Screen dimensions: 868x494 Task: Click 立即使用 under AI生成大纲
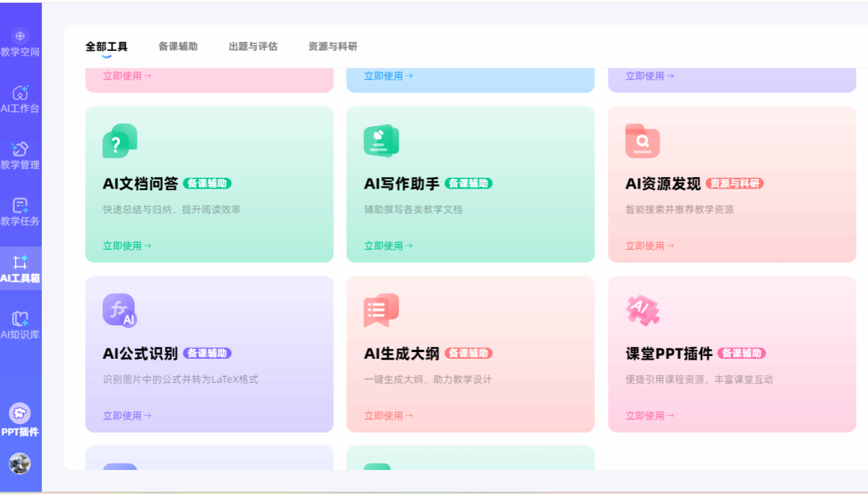pos(388,415)
